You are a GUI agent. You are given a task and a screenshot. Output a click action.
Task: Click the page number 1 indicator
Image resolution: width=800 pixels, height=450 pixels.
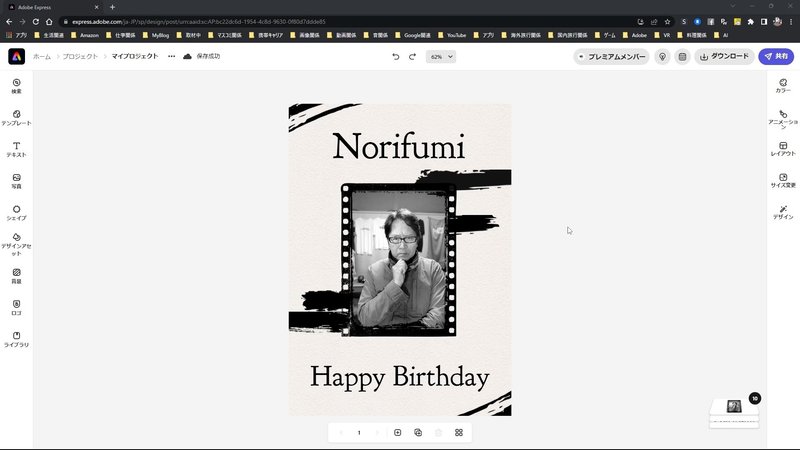coord(359,433)
